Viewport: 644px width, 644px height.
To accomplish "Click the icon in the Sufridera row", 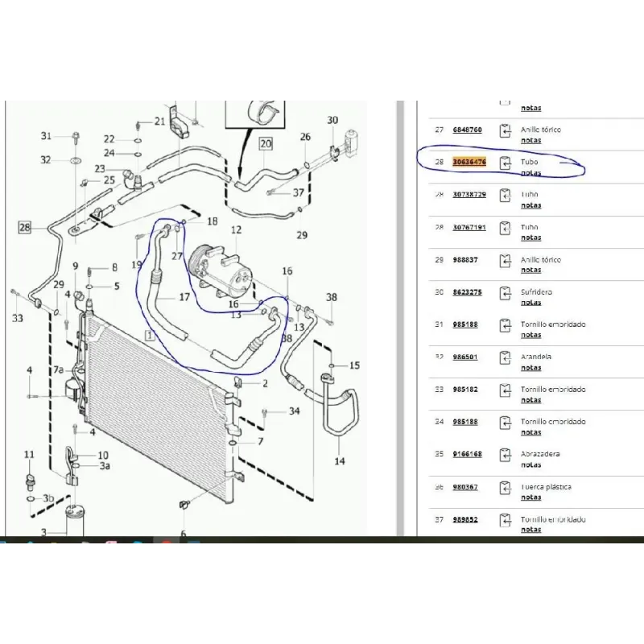I will coord(506,293).
